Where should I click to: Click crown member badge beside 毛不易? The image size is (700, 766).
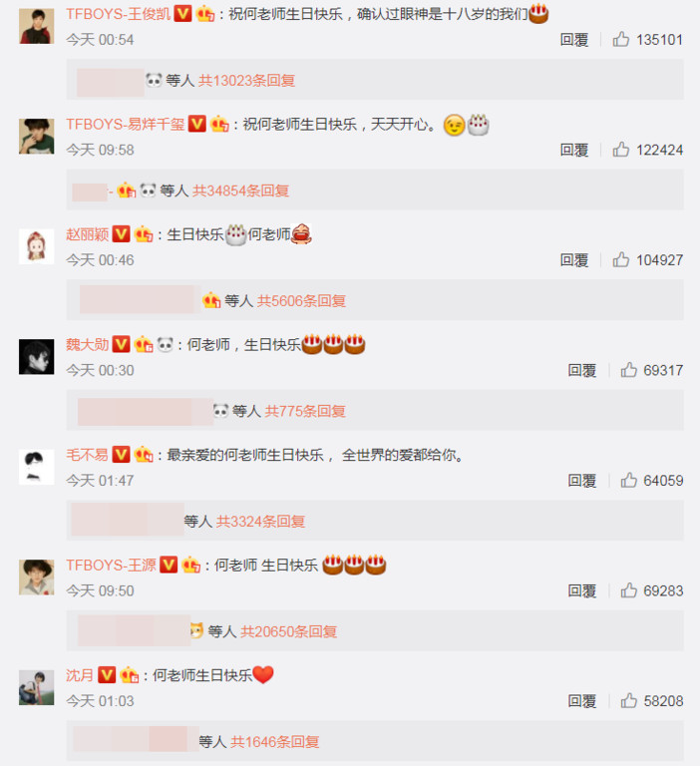144,455
